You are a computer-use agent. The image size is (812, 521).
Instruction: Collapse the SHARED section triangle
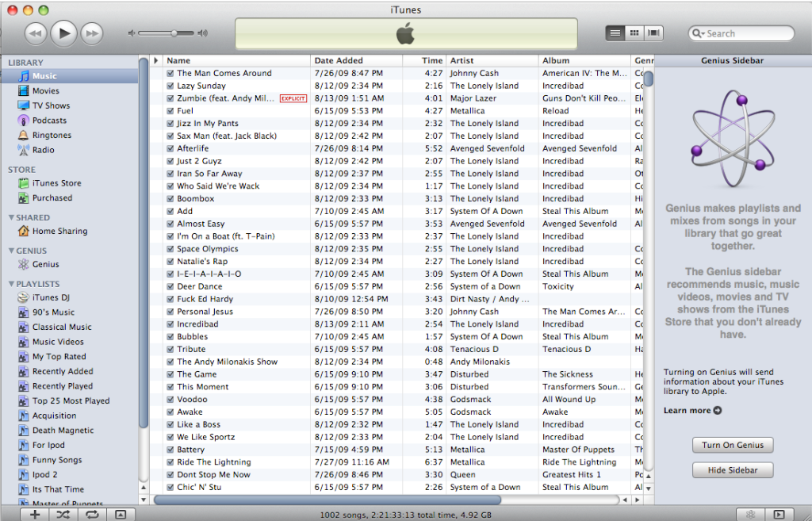point(12,217)
